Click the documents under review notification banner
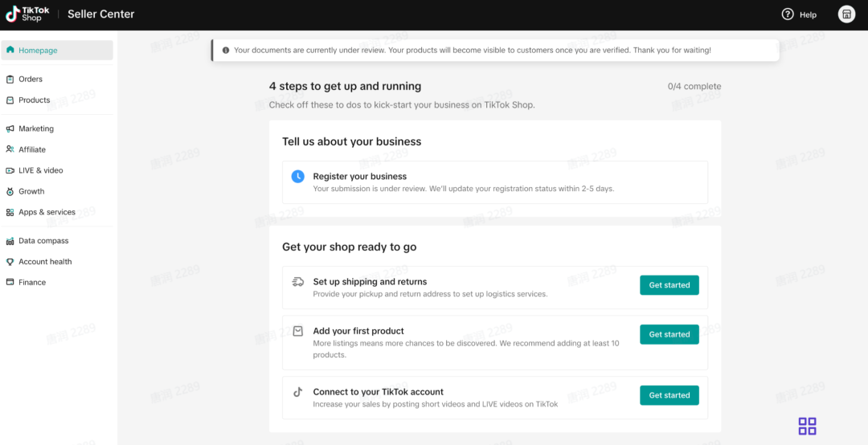 coord(494,51)
